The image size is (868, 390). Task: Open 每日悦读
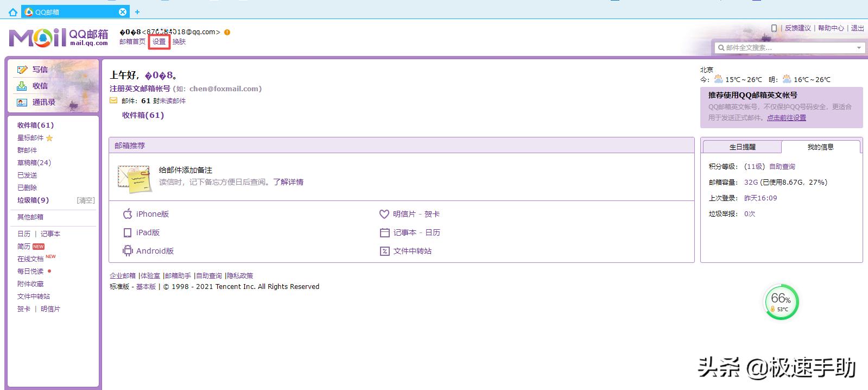tap(30, 272)
